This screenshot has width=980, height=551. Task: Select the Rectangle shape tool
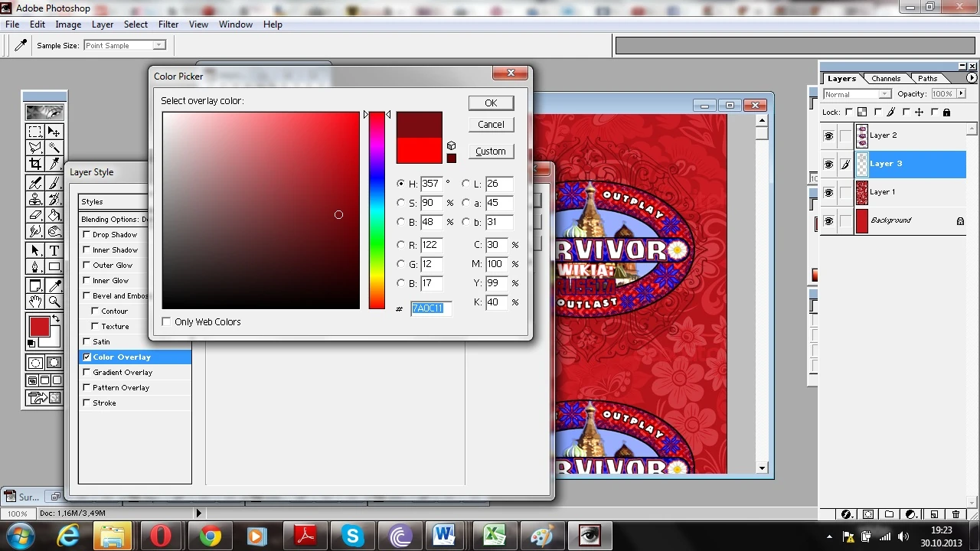(54, 266)
